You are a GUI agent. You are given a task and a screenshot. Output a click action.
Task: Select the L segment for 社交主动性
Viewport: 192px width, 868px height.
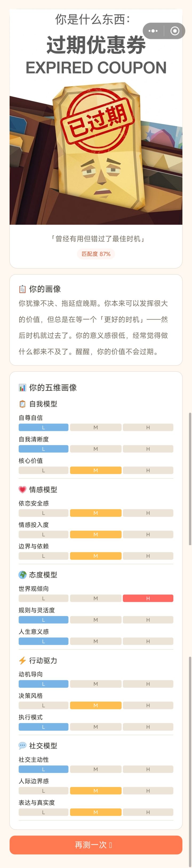(43, 769)
